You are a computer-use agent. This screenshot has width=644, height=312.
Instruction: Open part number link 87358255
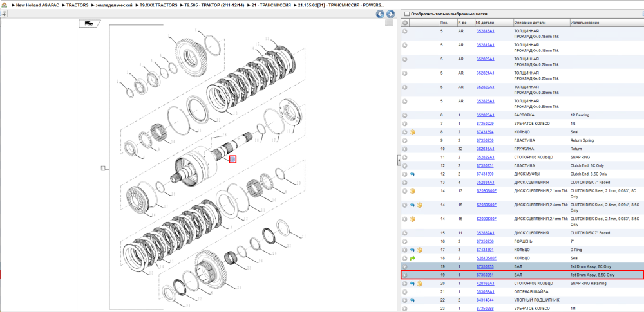[485, 266]
